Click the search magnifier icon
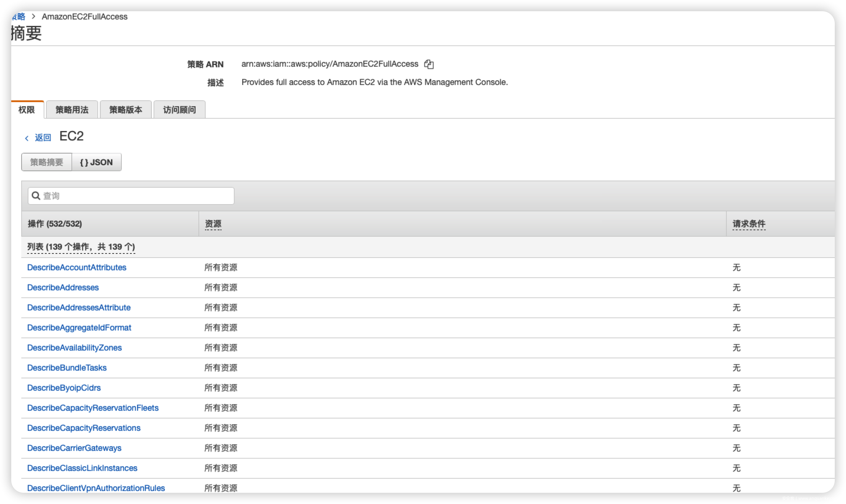Viewport: 846px width, 504px height. 36,196
